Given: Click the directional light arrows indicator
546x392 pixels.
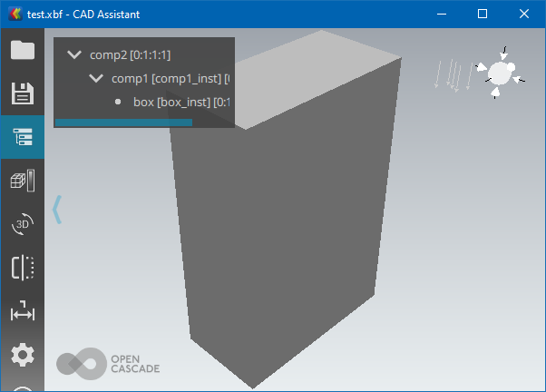Looking at the screenshot, I should (x=453, y=75).
